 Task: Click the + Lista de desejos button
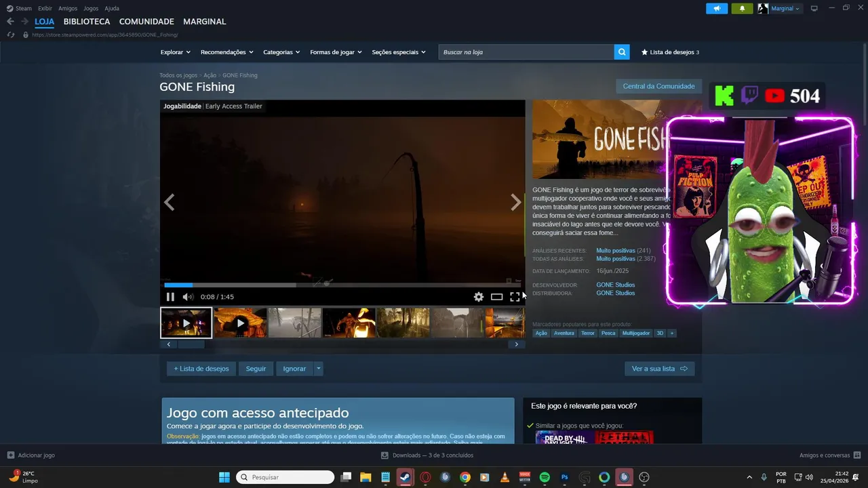[201, 369]
